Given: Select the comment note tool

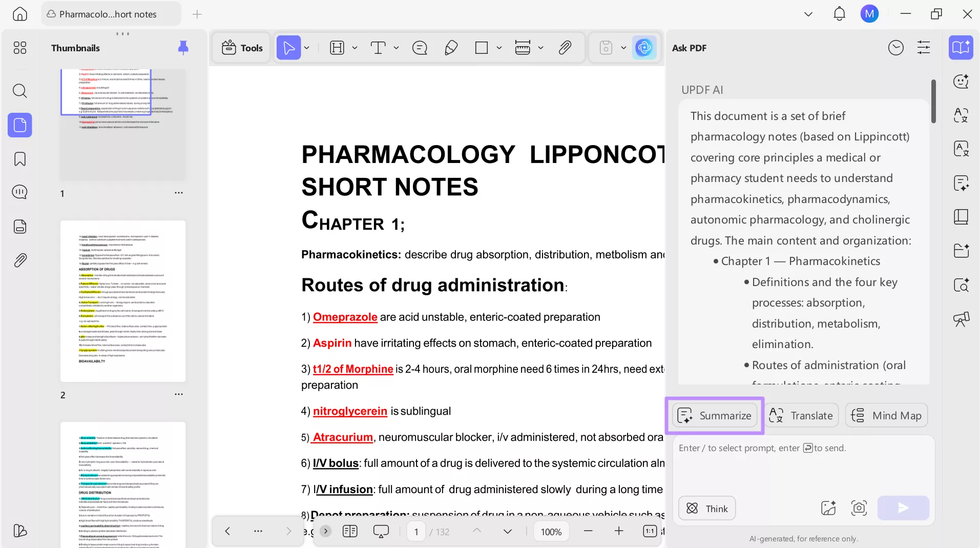Looking at the screenshot, I should (x=420, y=48).
